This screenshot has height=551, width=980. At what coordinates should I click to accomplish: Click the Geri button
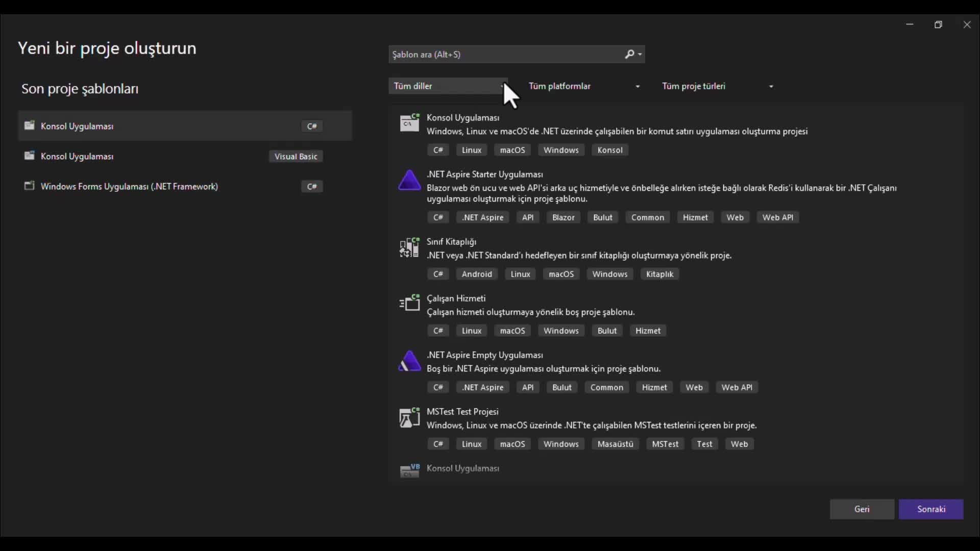pos(862,509)
